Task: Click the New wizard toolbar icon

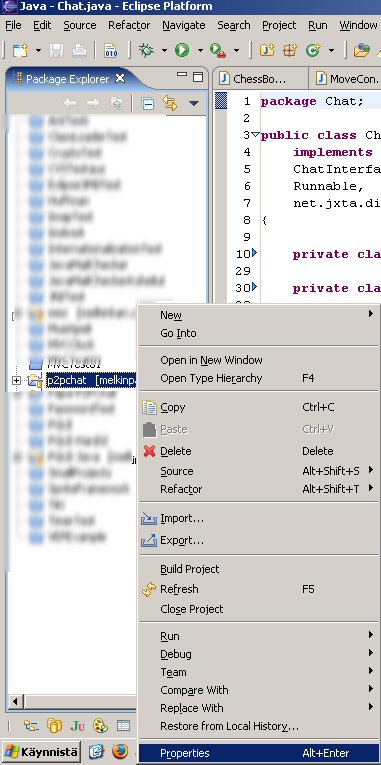Action: coord(20,50)
